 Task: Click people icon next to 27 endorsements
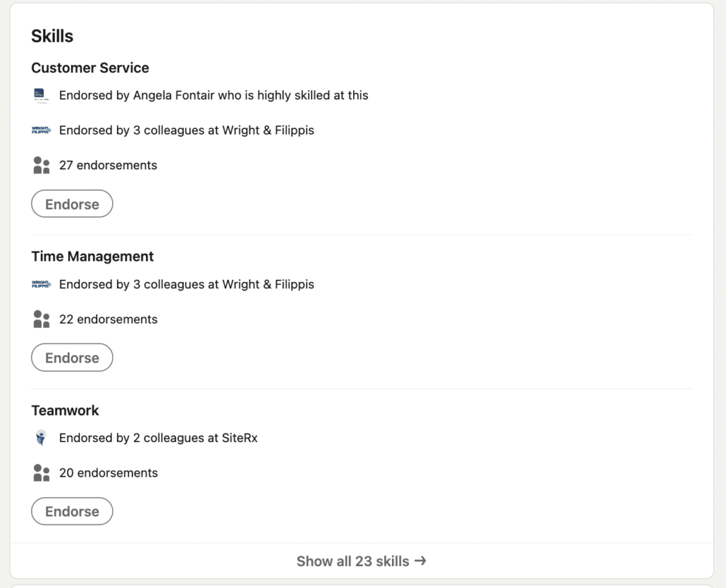coord(41,166)
